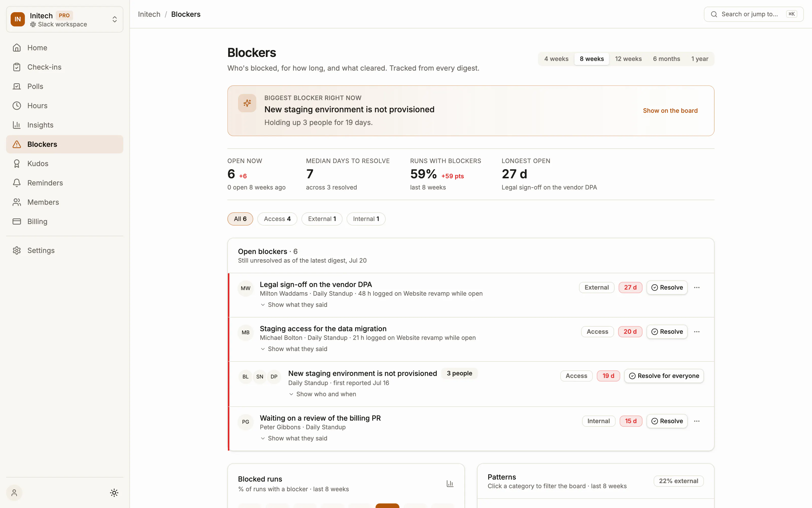Viewport: 812px width, 508px height.
Task: Filter blockers by External 1
Action: click(x=322, y=219)
